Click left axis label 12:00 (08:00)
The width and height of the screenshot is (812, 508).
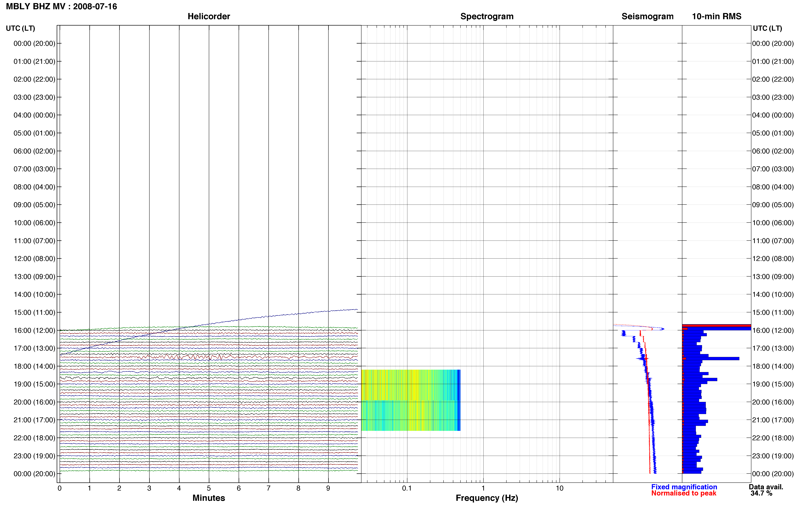point(34,259)
